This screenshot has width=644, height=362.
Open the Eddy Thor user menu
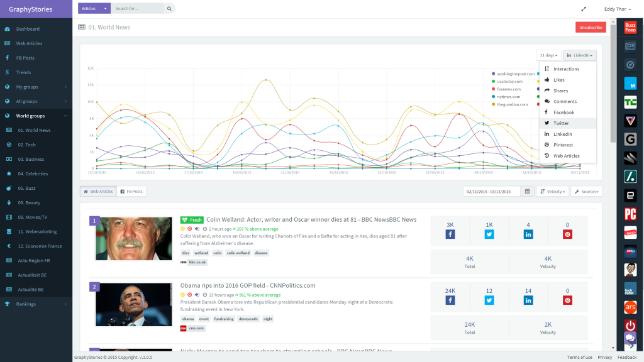coord(618,9)
